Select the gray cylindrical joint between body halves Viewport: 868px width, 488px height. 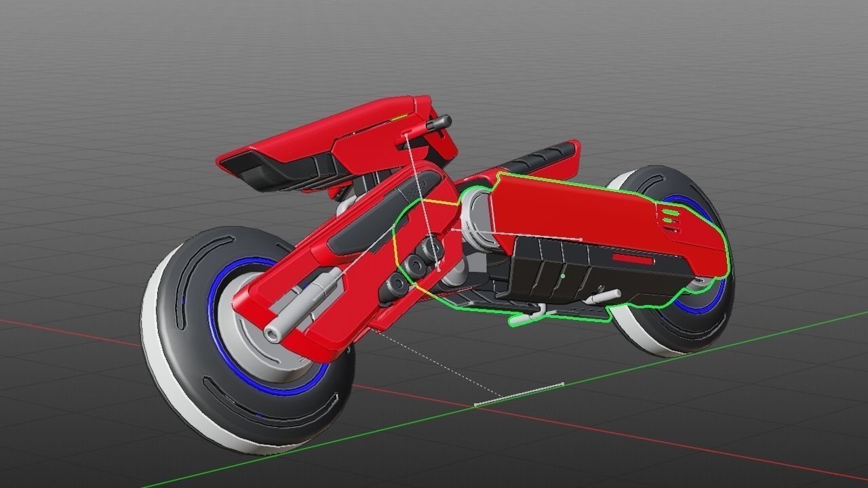point(477,217)
